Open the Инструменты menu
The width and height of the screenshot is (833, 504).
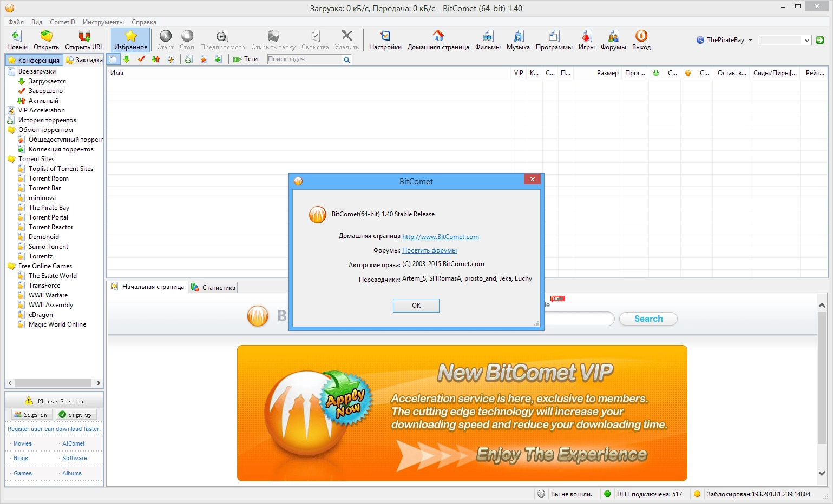103,22
